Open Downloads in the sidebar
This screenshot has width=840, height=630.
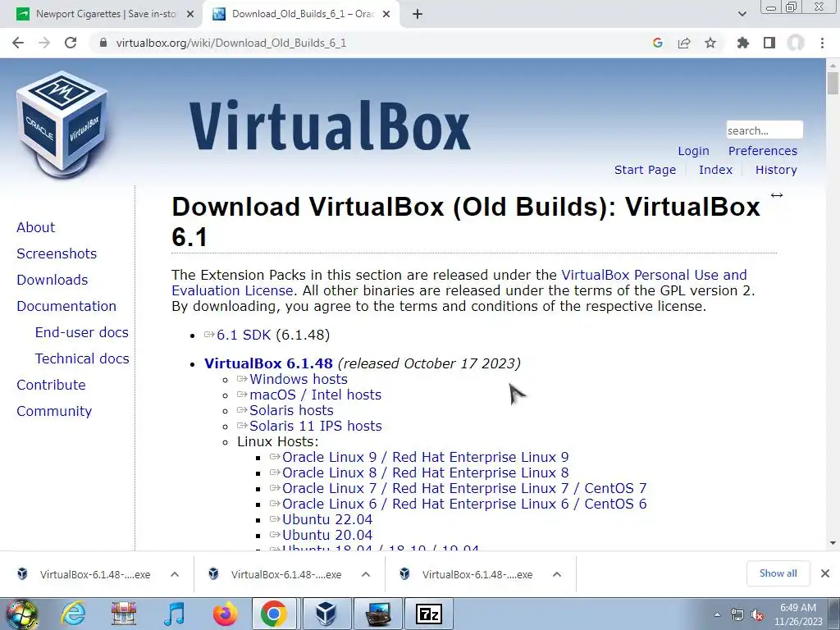(52, 280)
